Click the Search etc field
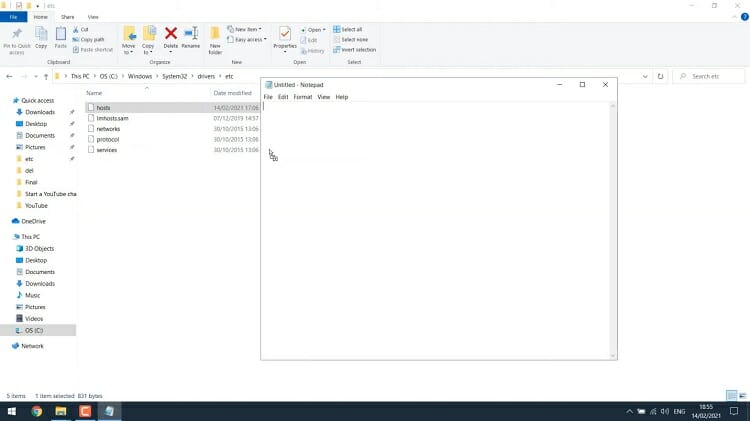Screen dimensions: 750x421 [709, 76]
